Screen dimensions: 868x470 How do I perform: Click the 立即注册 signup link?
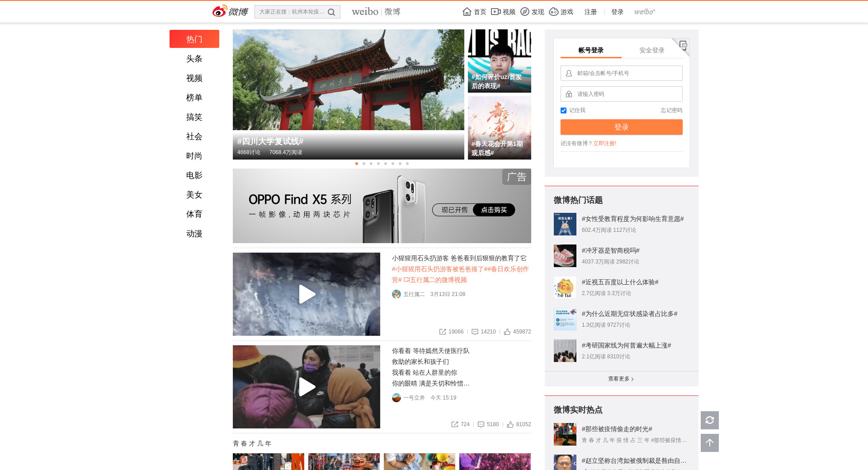pyautogui.click(x=604, y=143)
